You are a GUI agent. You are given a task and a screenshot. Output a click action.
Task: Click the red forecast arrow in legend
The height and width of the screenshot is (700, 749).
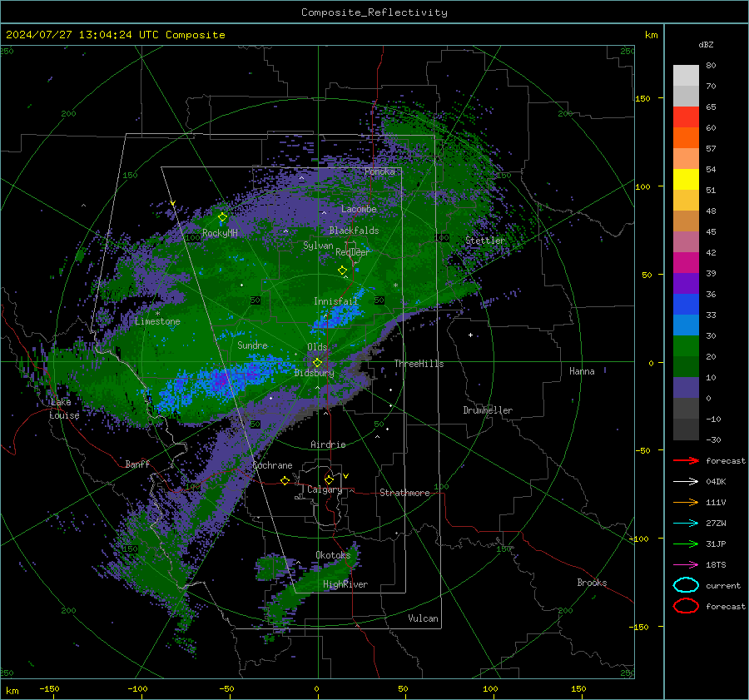tap(686, 460)
